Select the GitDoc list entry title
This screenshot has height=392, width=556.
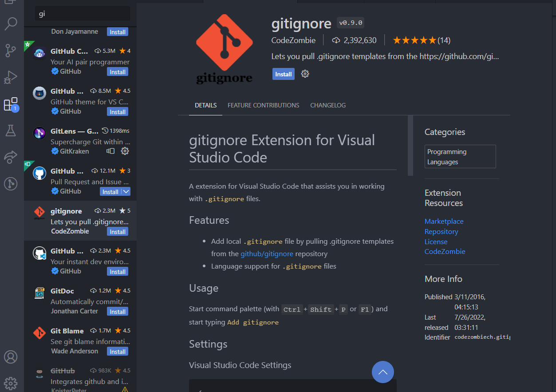pos(62,291)
